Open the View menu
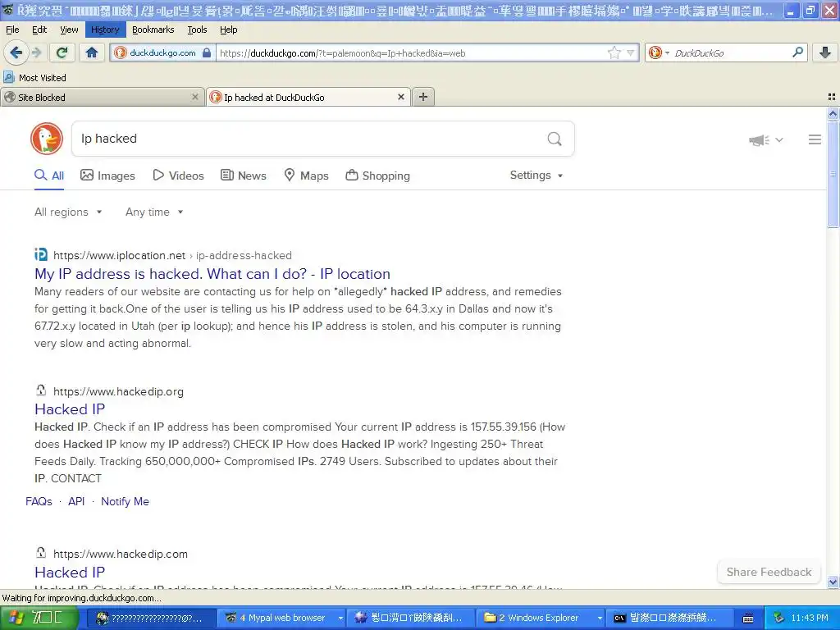 (x=69, y=30)
